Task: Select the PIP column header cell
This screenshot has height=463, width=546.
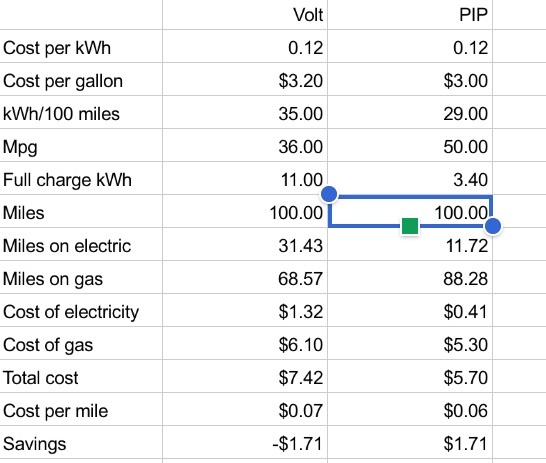Action: (410, 15)
